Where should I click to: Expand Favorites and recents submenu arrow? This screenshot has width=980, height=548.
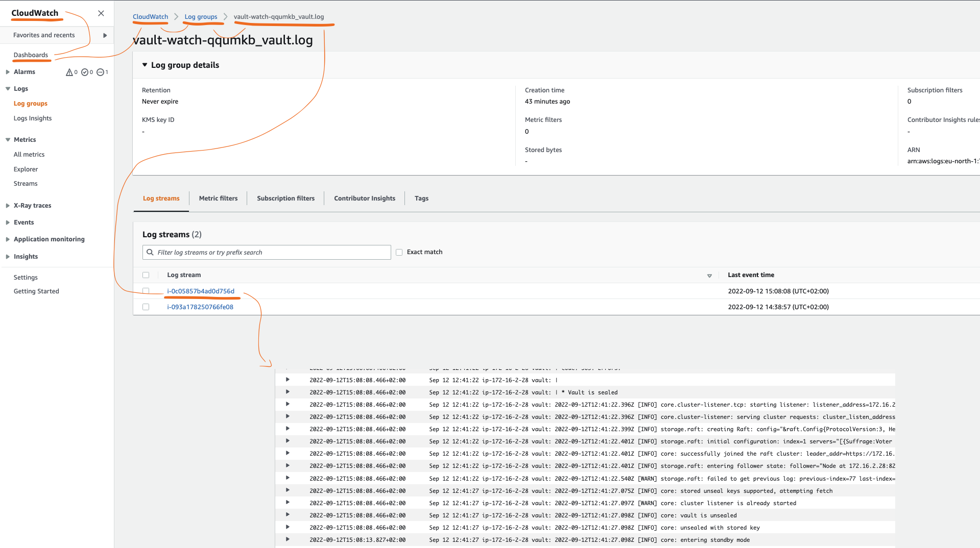tap(105, 35)
